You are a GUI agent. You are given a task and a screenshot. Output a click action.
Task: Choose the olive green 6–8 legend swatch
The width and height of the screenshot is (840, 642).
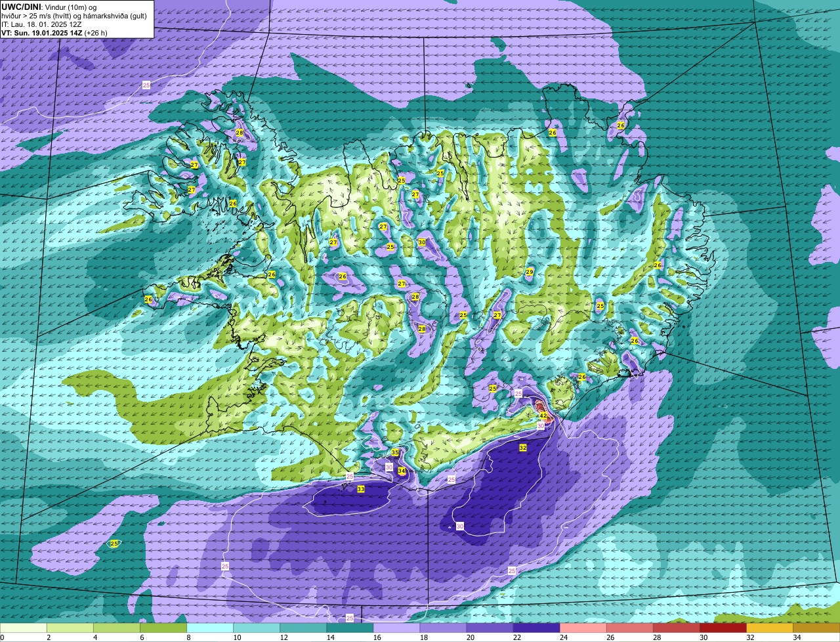(x=163, y=628)
